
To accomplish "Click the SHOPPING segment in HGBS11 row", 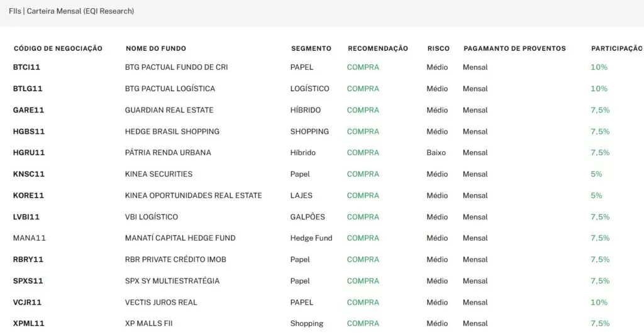I will tap(309, 132).
